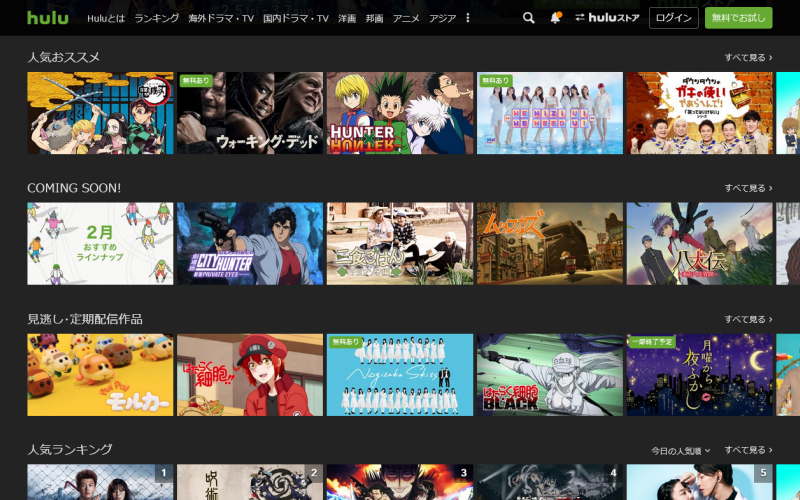Open the Huluとは menu item
The height and width of the screenshot is (500, 800).
point(106,18)
